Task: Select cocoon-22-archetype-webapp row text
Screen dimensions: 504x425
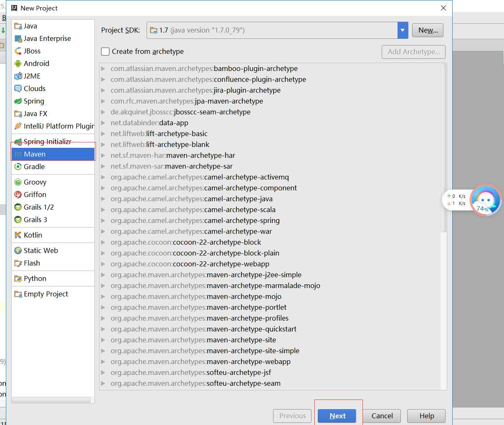Action: pos(190,264)
